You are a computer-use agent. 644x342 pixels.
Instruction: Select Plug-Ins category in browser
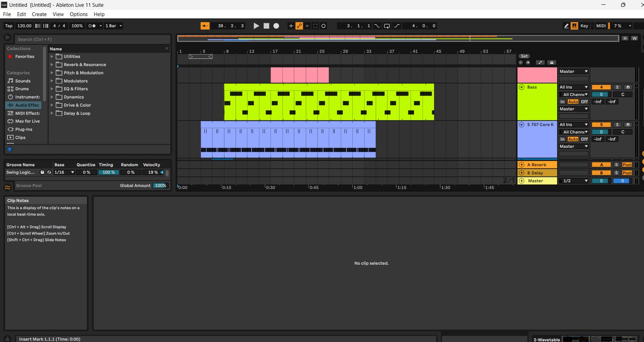click(x=24, y=129)
